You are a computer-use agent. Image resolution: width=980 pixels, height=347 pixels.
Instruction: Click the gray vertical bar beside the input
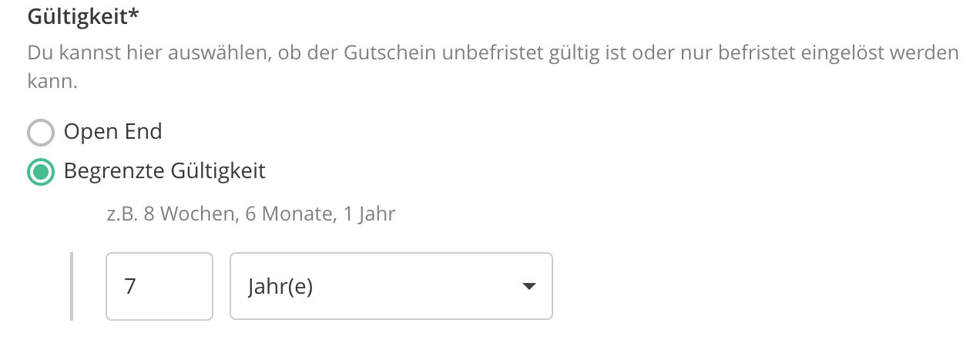[x=72, y=286]
